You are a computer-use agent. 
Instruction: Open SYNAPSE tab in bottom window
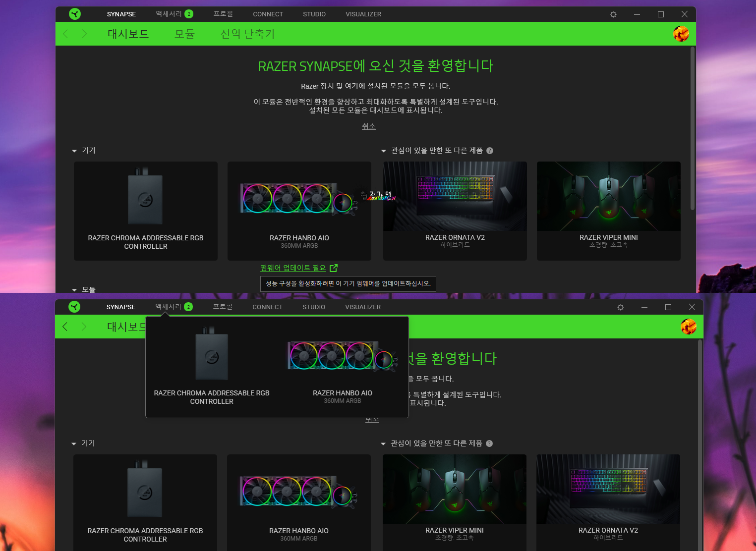pyautogui.click(x=121, y=307)
